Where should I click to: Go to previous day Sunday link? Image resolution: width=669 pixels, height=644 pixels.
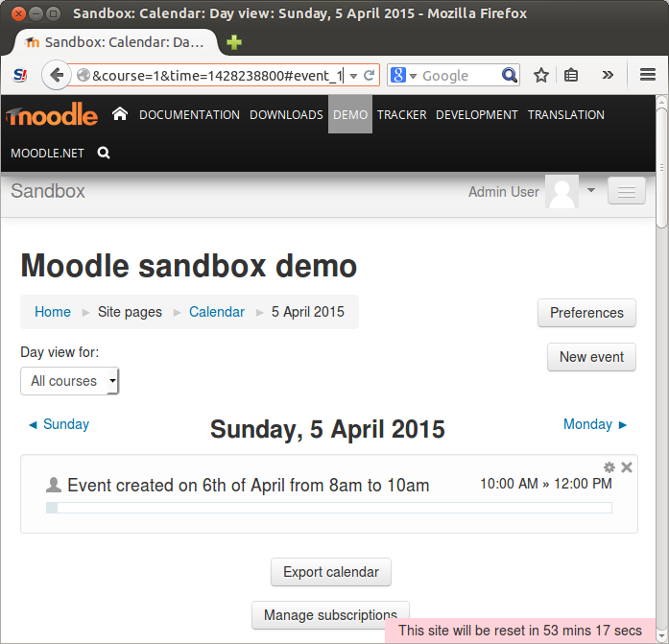[x=59, y=424]
